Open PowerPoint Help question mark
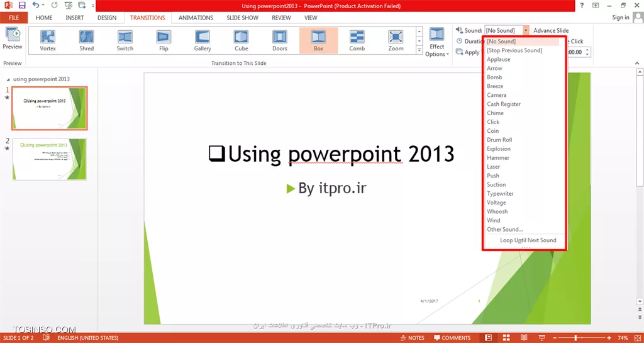The image size is (644, 343). pos(582,5)
